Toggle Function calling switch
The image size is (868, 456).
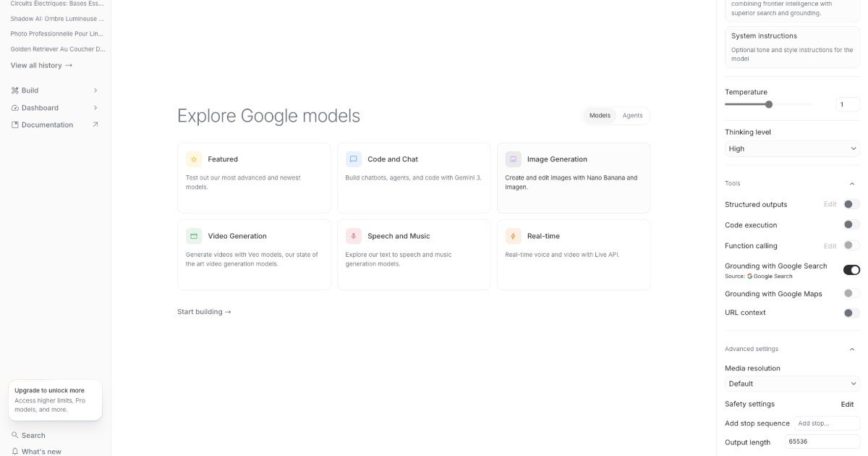pos(851,245)
